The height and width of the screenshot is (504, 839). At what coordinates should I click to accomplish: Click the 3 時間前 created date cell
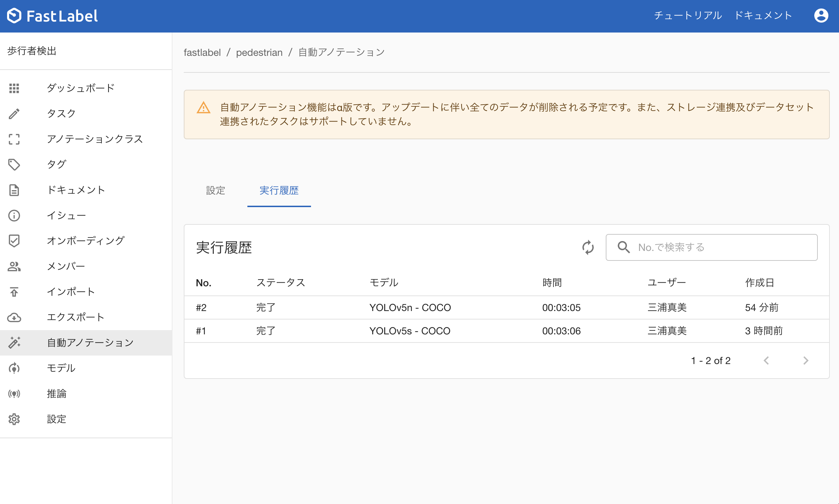coord(764,331)
